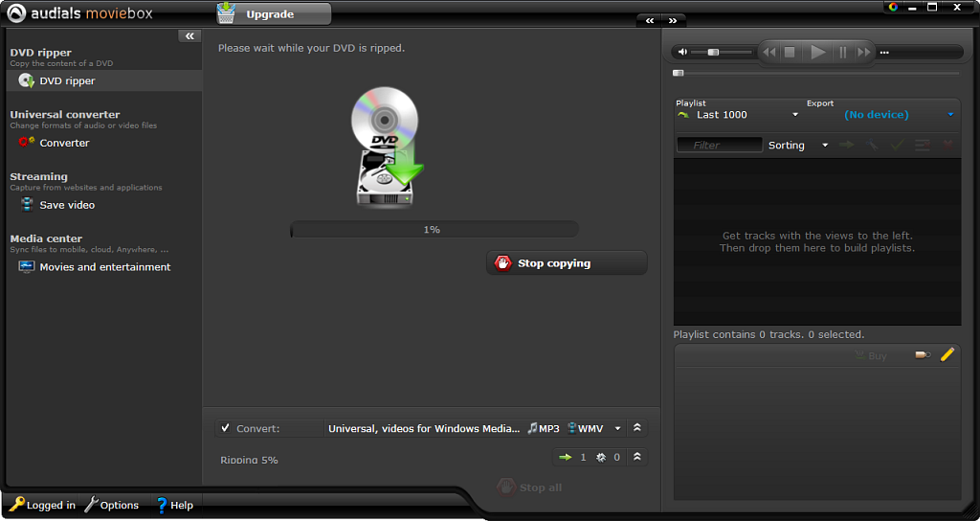Click the MP3 music note icon
The width and height of the screenshot is (980, 521).
click(x=532, y=428)
